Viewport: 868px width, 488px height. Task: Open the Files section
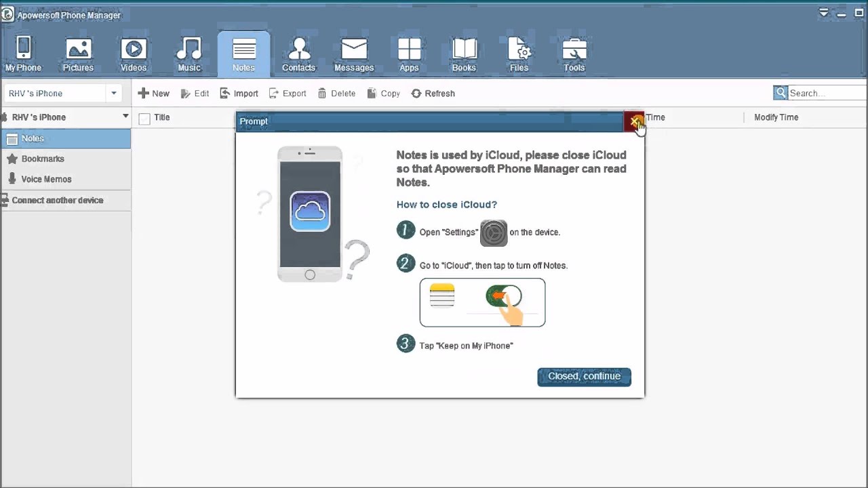[x=519, y=54]
